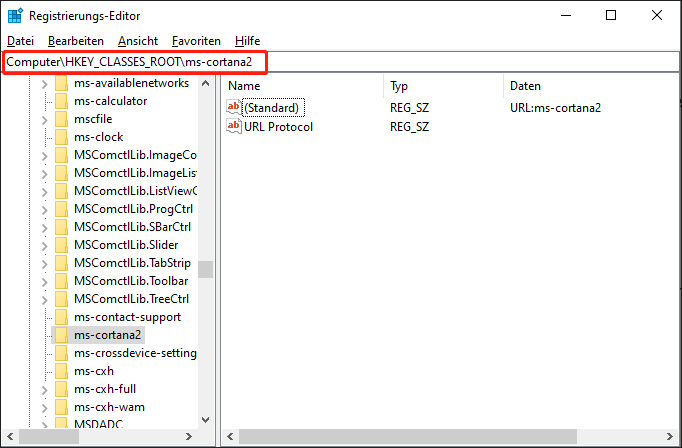Screen dimensions: 682x448
Task: Click the ms-calculator folder icon
Action: point(61,101)
